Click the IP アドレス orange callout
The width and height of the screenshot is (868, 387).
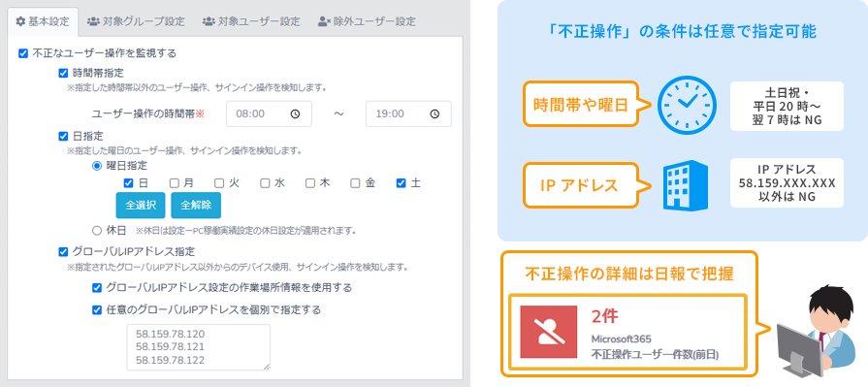[x=587, y=185]
